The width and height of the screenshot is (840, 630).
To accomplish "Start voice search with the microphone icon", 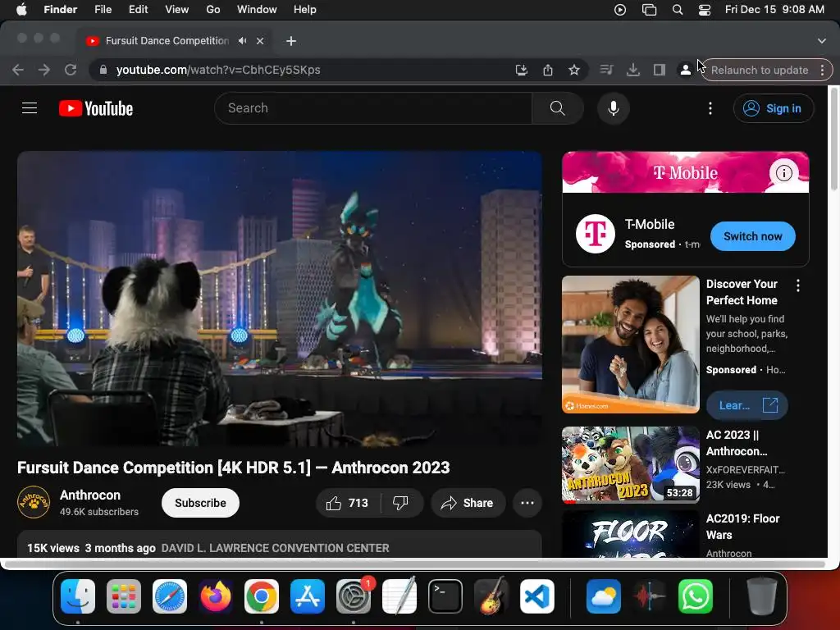I will point(614,108).
